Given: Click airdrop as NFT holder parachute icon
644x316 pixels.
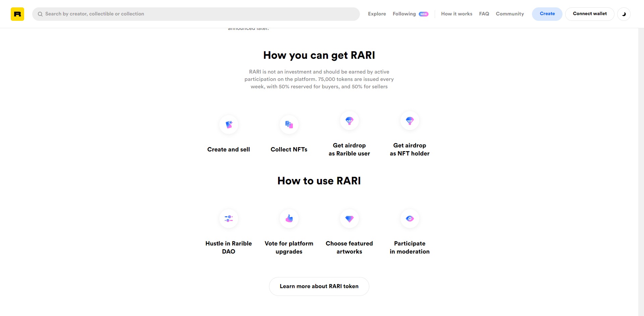Looking at the screenshot, I should 410,121.
